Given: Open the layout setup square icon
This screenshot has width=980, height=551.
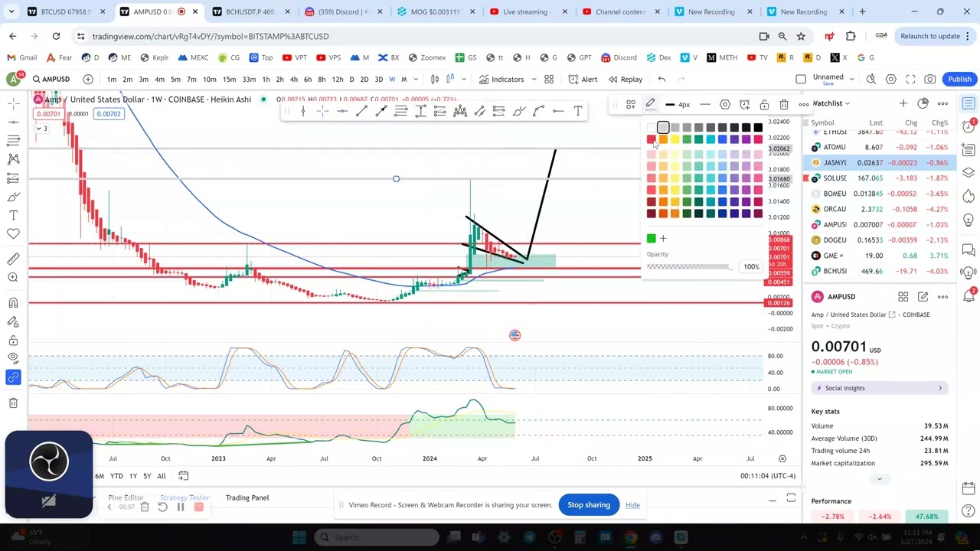Looking at the screenshot, I should (x=801, y=80).
